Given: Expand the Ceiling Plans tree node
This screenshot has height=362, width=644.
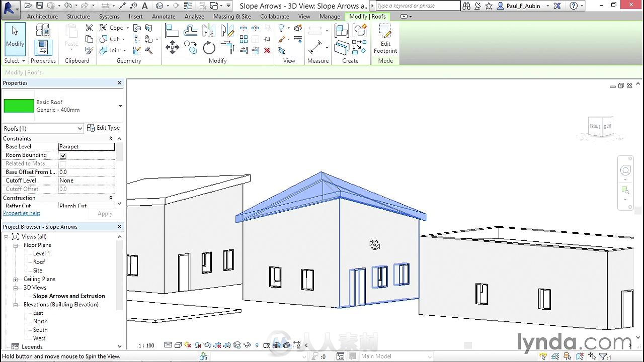Looking at the screenshot, I should click(x=16, y=279).
